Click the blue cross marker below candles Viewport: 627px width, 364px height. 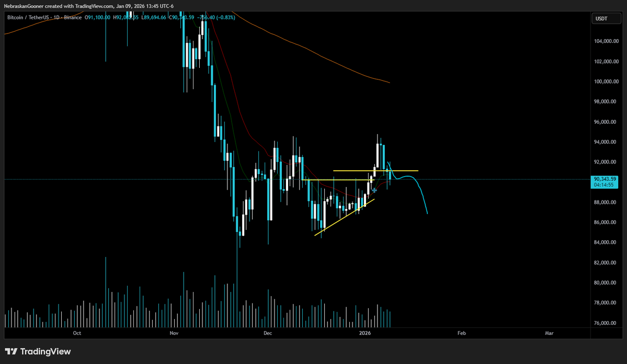pos(374,190)
